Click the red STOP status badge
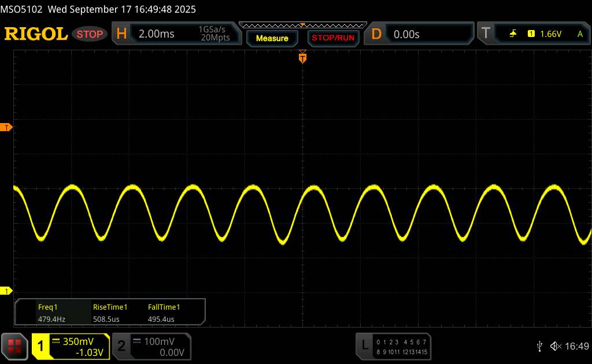The image size is (592, 364). pos(90,34)
